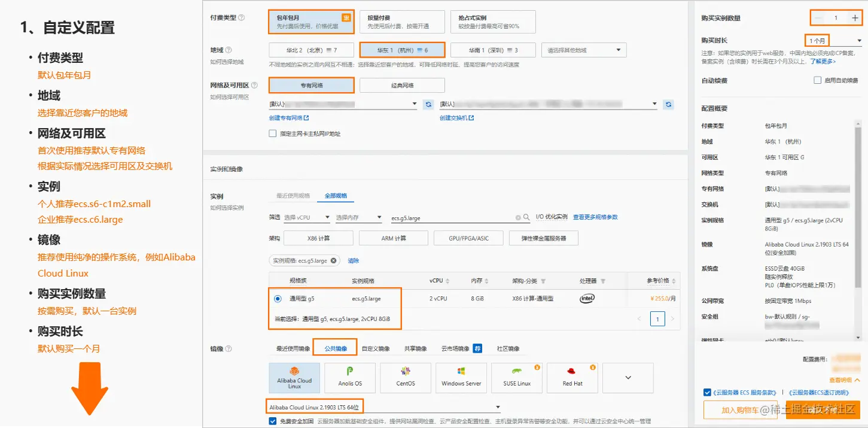Select X86 计算 architecture filter
Screen dimensions: 868x428
click(x=318, y=238)
